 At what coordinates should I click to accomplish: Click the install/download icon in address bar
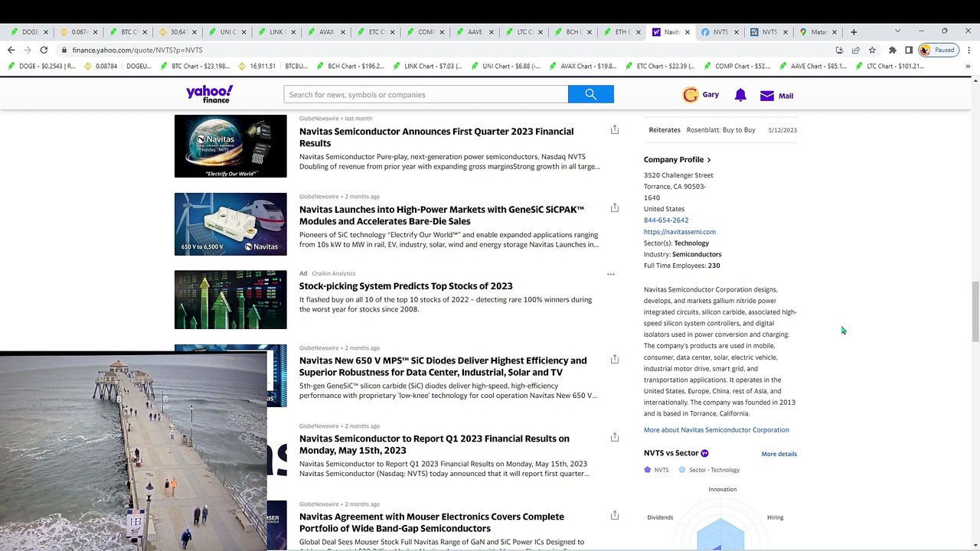point(839,50)
